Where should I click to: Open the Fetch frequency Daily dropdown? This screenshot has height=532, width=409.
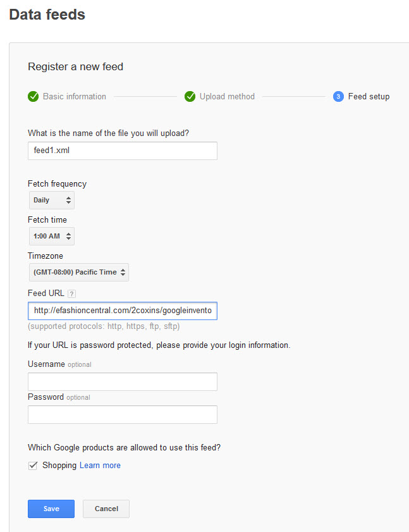(52, 200)
